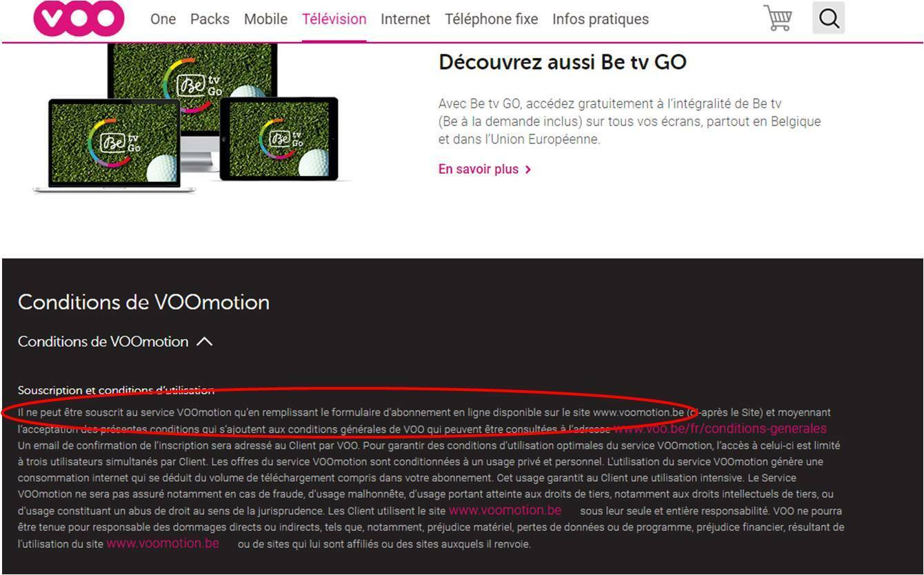Open Infos pratiques menu
Screen dimensions: 924x575
click(601, 19)
